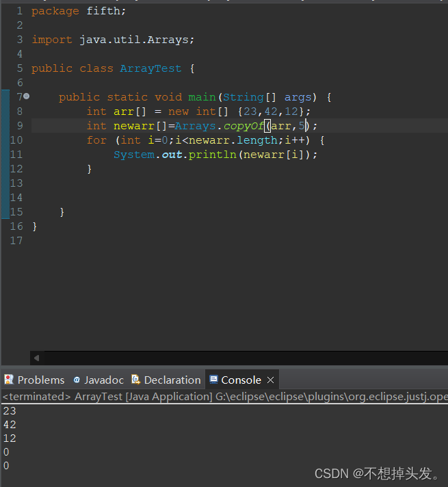Click the closing brace on line 16
448x487 pixels.
pyautogui.click(x=34, y=226)
